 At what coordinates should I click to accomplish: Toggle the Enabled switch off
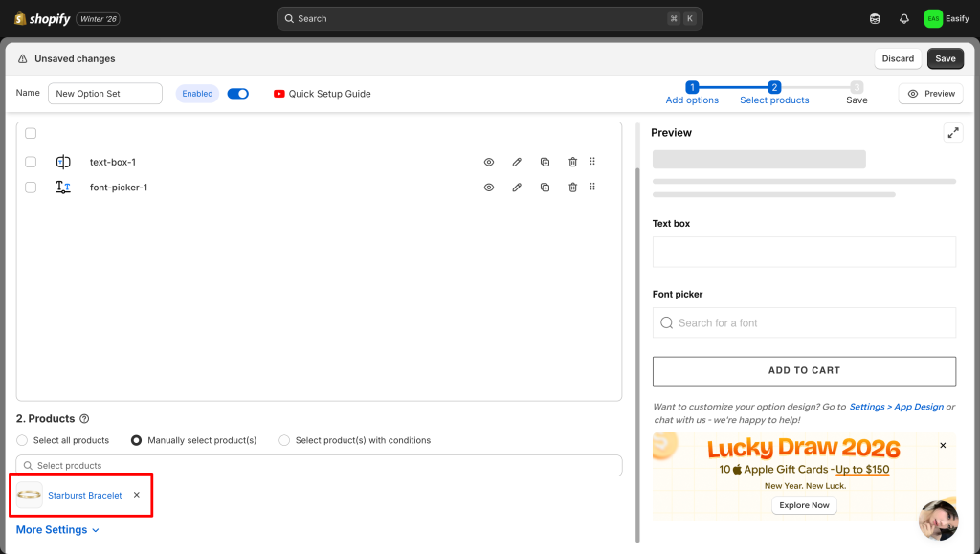coord(237,94)
